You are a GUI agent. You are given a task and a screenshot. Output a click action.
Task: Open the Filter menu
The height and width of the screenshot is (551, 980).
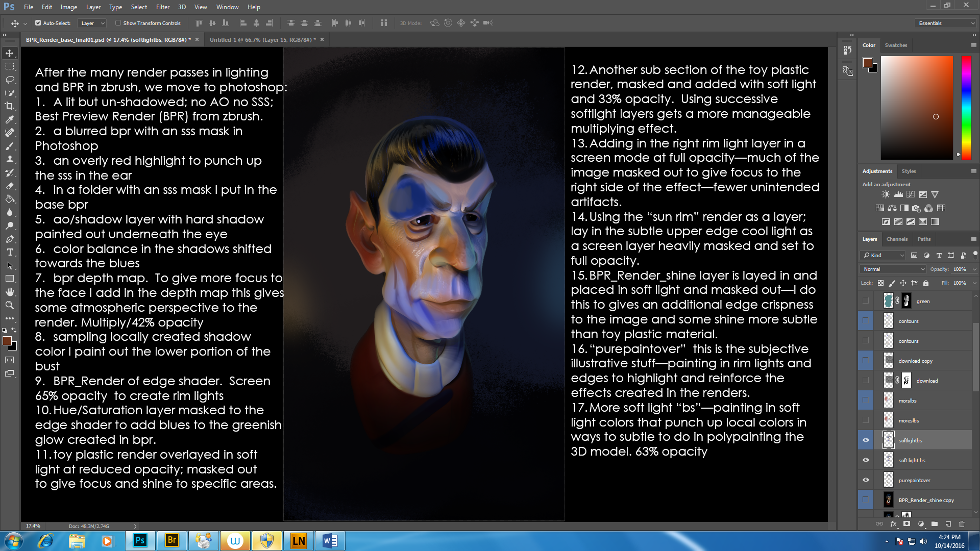click(x=162, y=7)
